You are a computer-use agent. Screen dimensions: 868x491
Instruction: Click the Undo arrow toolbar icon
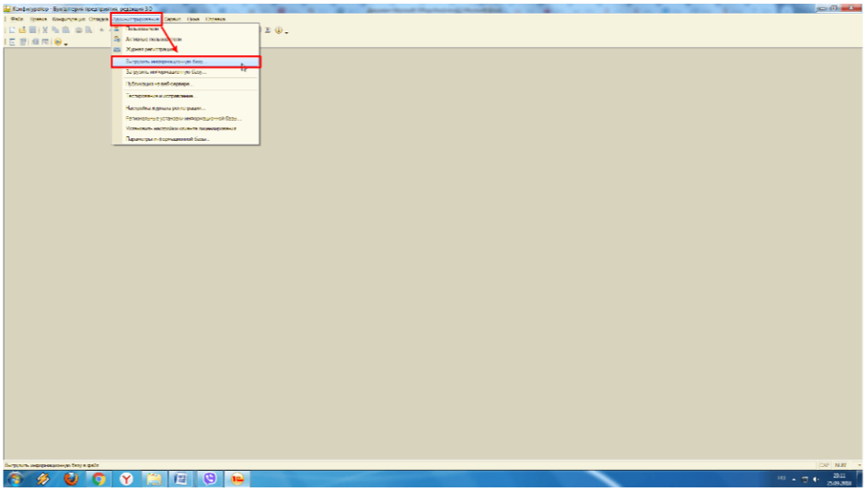point(101,29)
